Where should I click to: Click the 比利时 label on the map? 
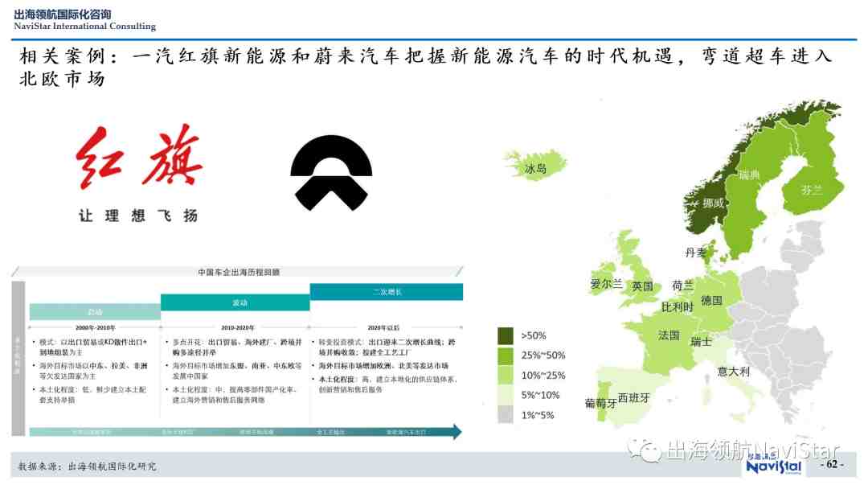pyautogui.click(x=677, y=306)
